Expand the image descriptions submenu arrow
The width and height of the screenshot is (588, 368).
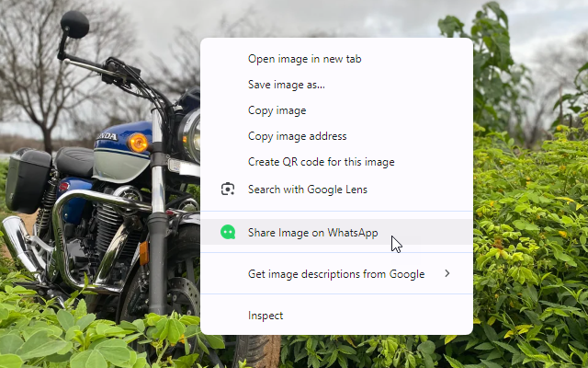click(x=447, y=273)
